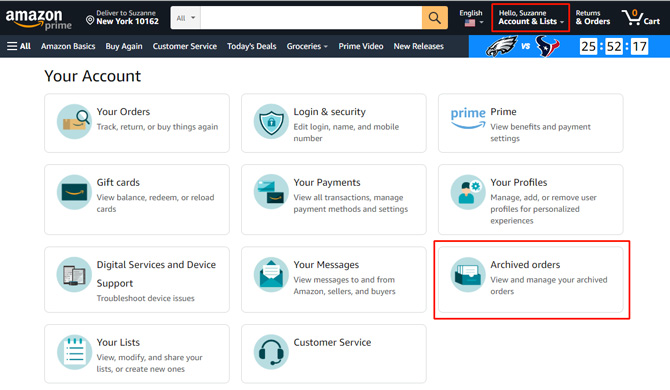The height and width of the screenshot is (390, 670).
Task: Open Amazon Basics in nav bar
Action: click(68, 46)
